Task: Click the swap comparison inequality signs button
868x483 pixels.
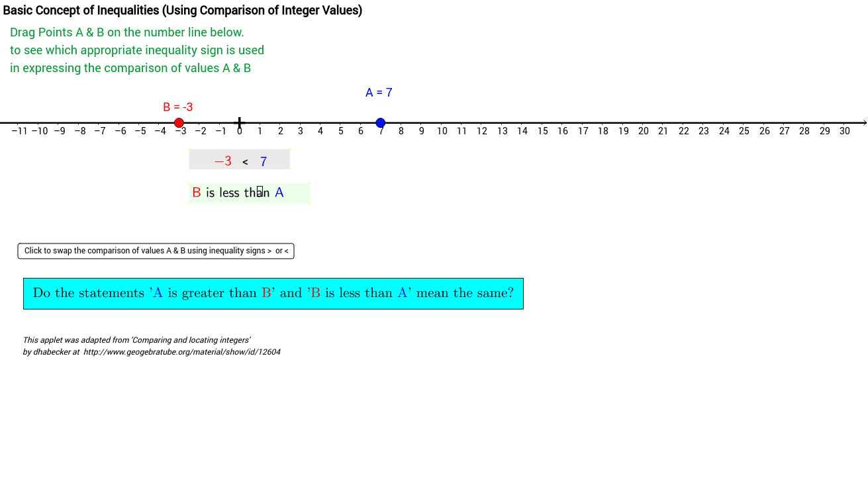Action: 156,251
